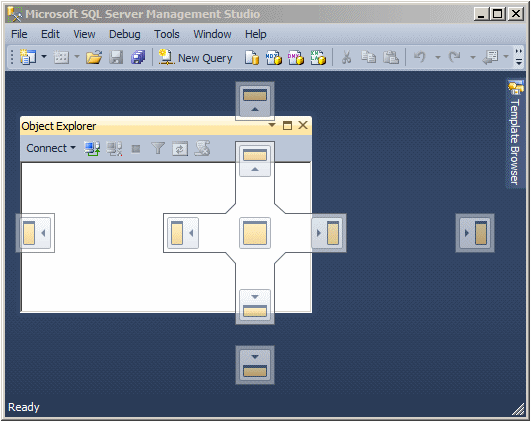Click the Copy icon in toolbar
Screen dimensions: 531x422
coord(368,57)
